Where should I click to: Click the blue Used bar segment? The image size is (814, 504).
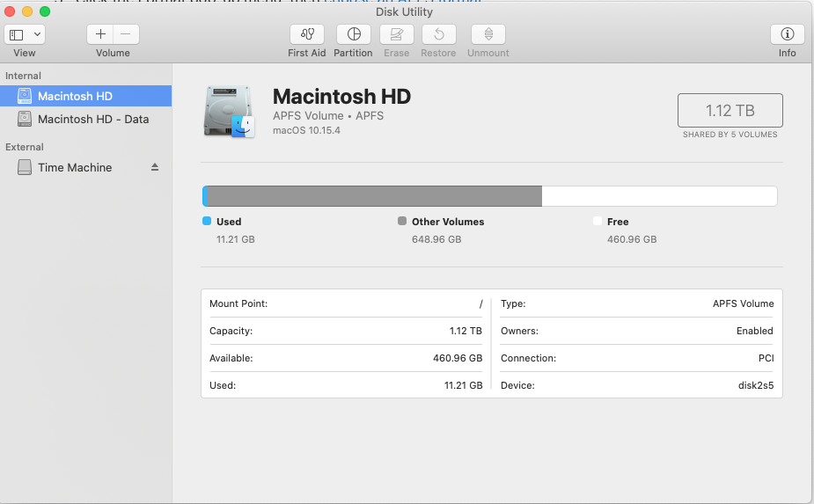tap(205, 196)
